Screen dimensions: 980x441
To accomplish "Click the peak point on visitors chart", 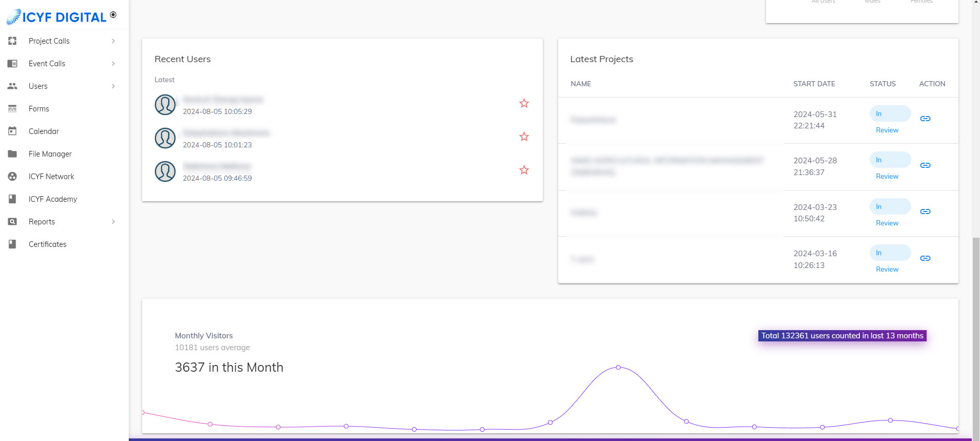I will (x=618, y=367).
